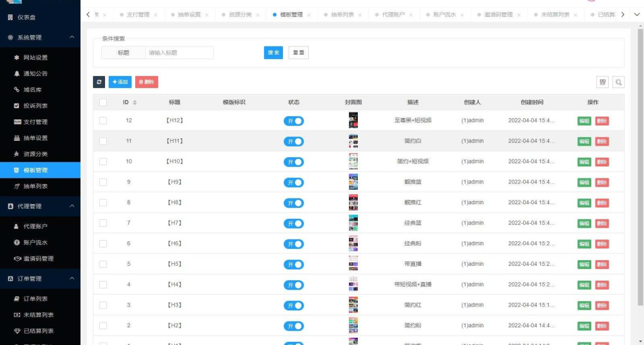Viewport: 644px width, 345px height.
Task: Delete the 【H5】 template row
Action: [x=602, y=265]
